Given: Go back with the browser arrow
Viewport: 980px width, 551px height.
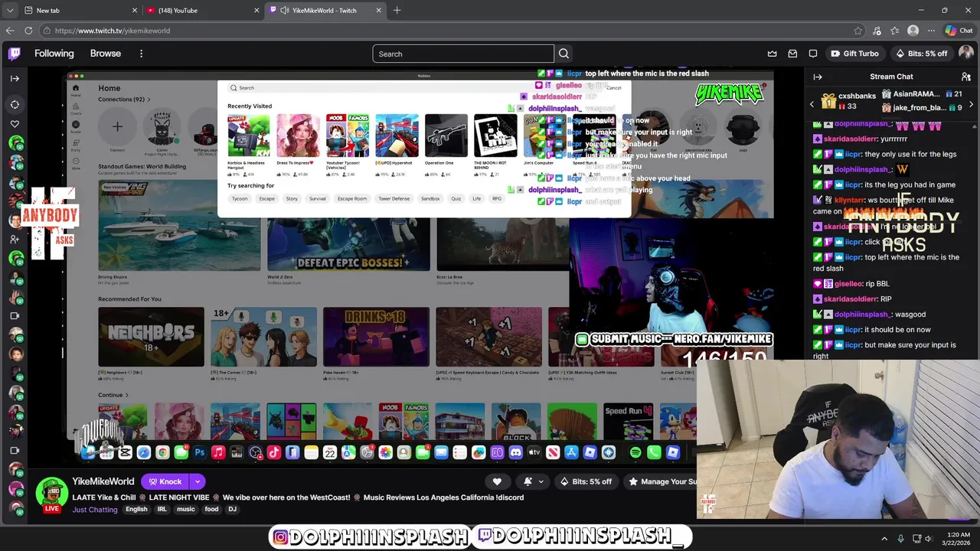Looking at the screenshot, I should click(x=10, y=31).
